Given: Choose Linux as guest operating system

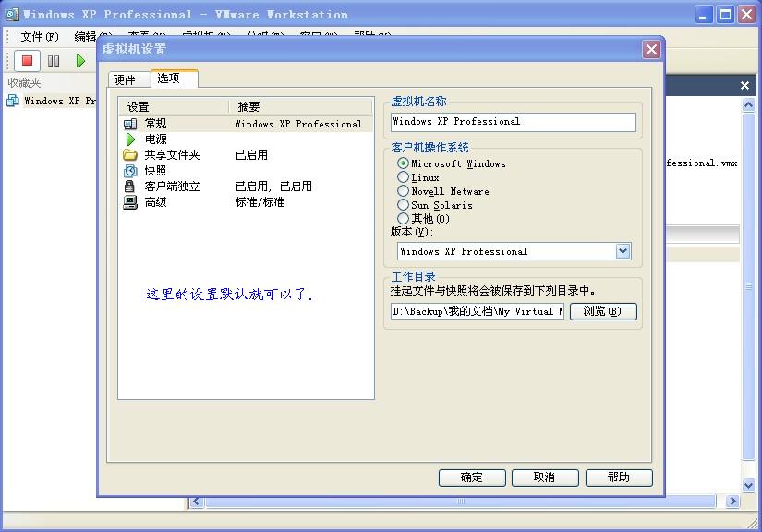Looking at the screenshot, I should pos(404,177).
